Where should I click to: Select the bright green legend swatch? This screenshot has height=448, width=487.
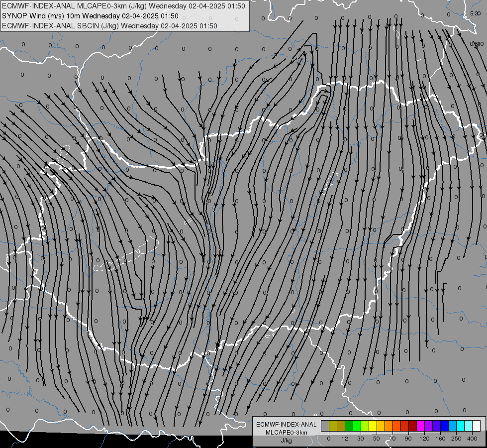[x=357, y=426]
